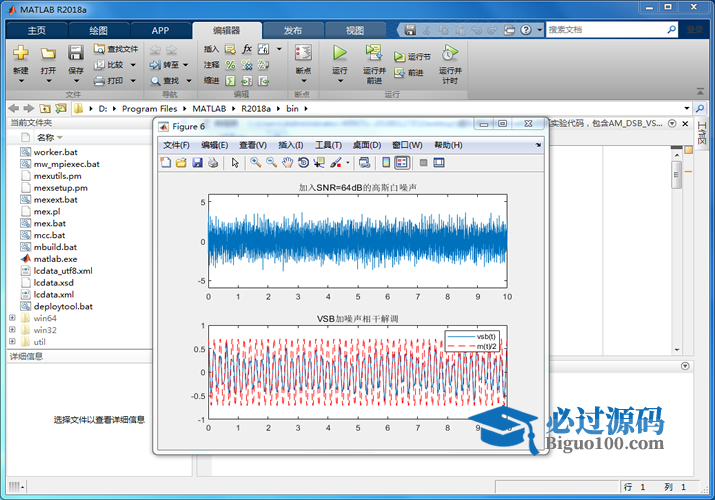715x500 pixels.
Task: Select the Zoom Out tool in Figure 6
Action: 271,163
